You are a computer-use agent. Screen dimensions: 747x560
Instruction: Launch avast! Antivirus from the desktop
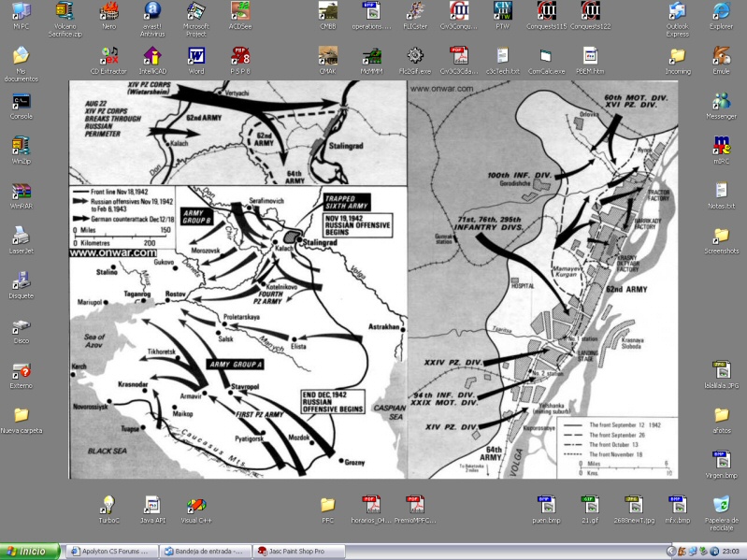tap(151, 12)
